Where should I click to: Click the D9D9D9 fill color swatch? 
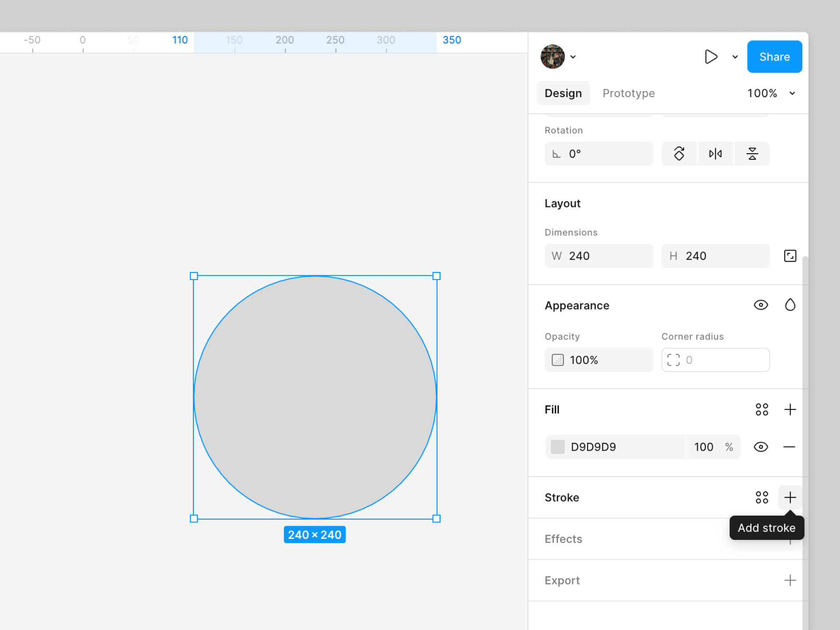pos(557,447)
